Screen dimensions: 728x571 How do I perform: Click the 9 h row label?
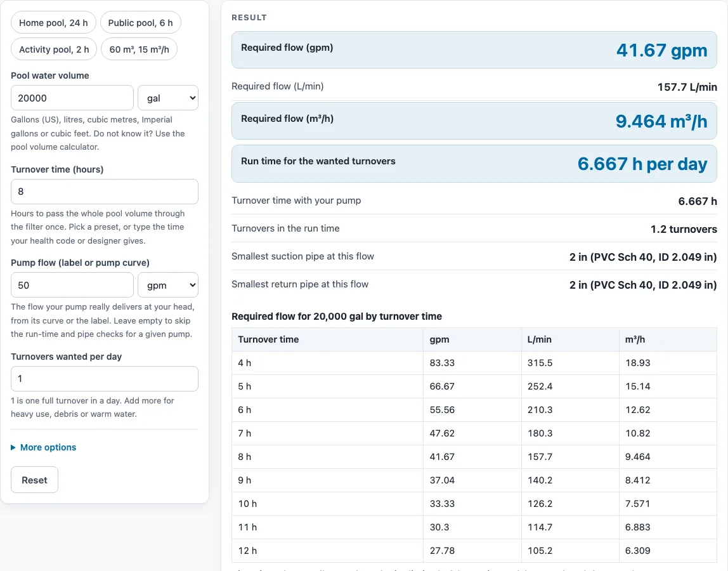click(327, 480)
